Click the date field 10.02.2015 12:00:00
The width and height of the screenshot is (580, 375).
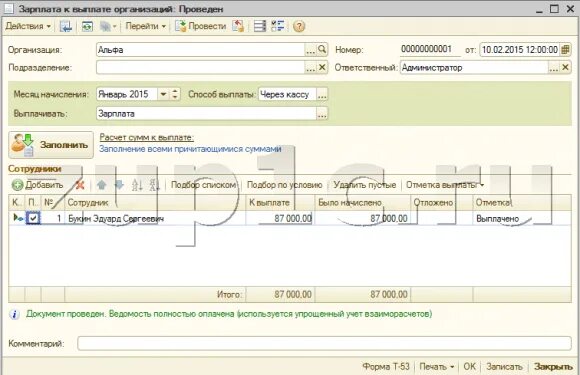519,50
